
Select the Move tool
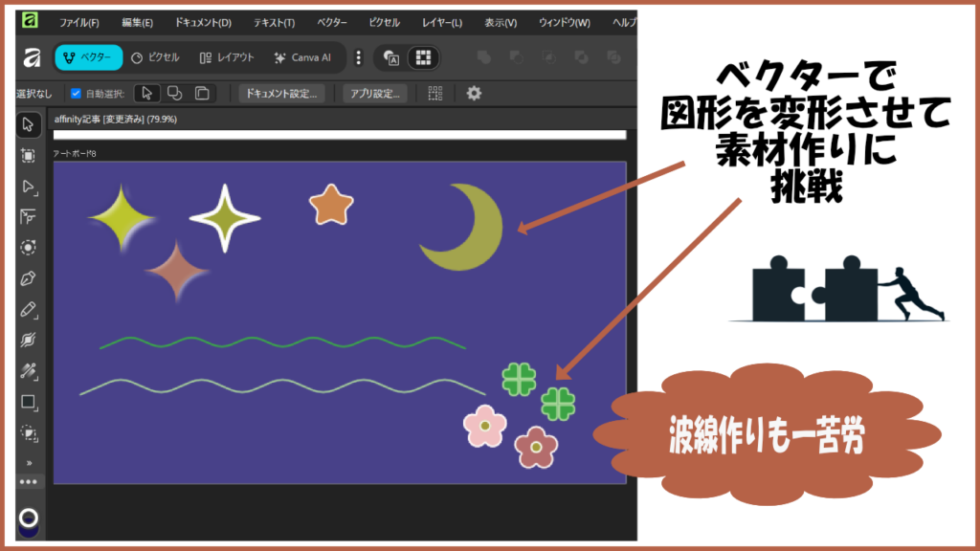coord(29,124)
